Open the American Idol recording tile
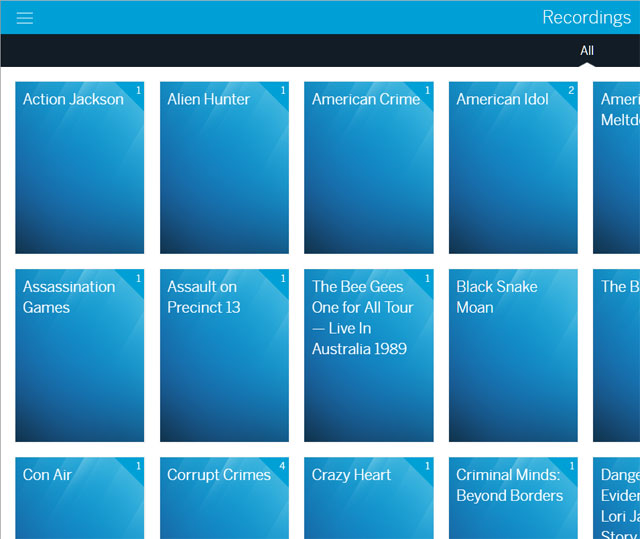The height and width of the screenshot is (539, 640). [513, 168]
